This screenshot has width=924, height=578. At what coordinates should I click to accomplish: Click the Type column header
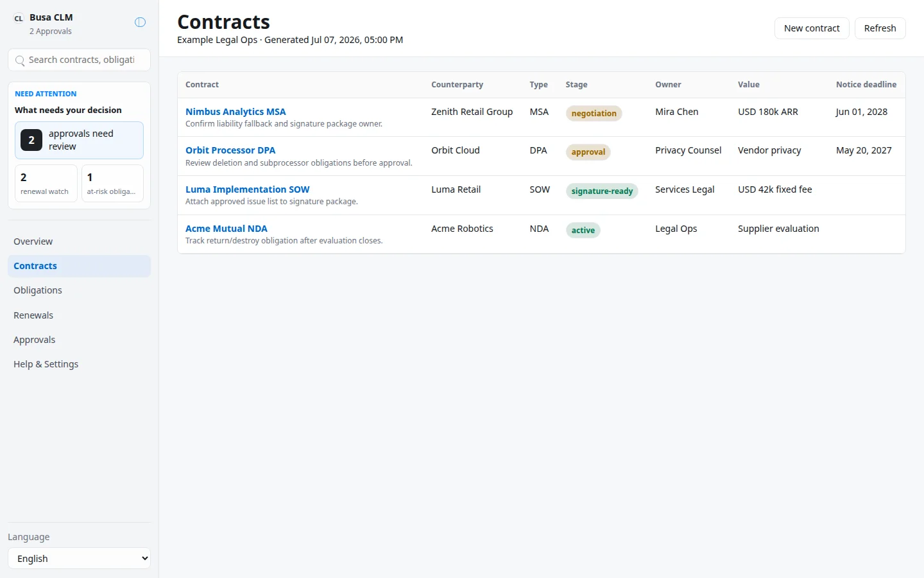pyautogui.click(x=538, y=85)
